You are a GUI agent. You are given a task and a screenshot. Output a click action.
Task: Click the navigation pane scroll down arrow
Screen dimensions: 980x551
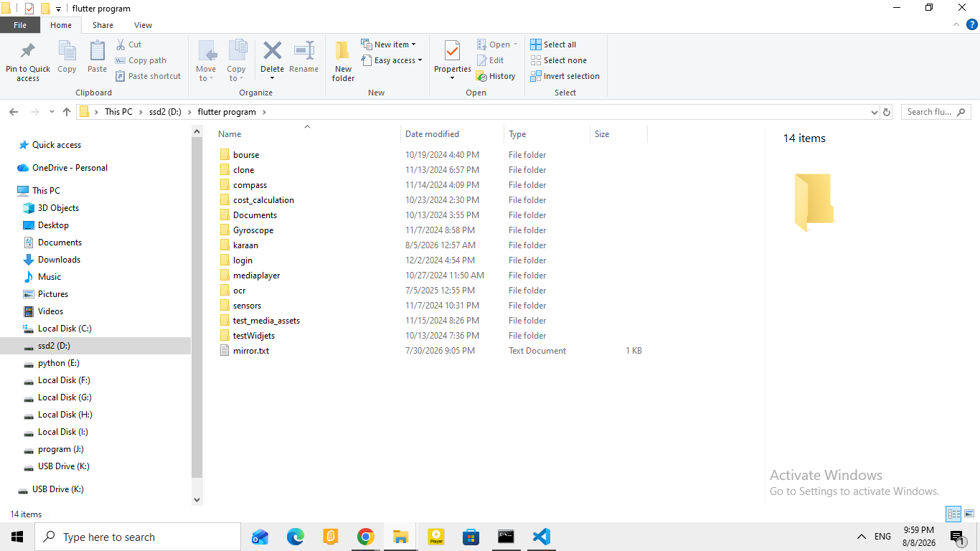197,499
